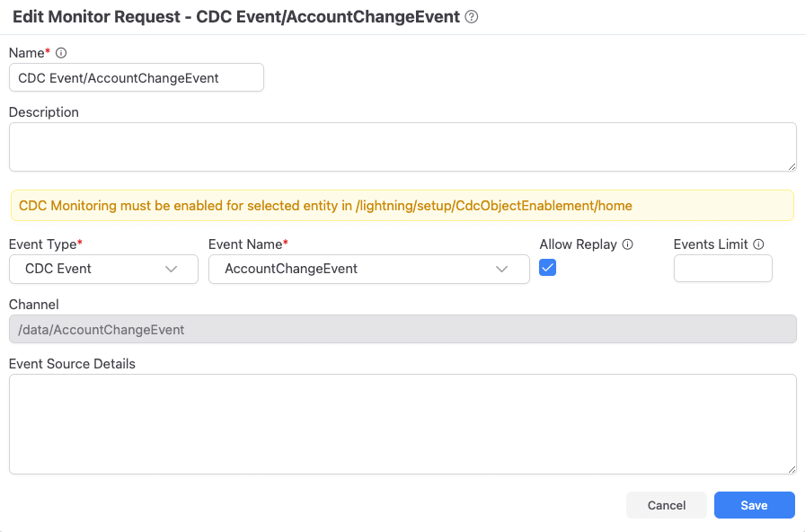Click into the Description text area
The width and height of the screenshot is (805, 532).
tap(402, 146)
